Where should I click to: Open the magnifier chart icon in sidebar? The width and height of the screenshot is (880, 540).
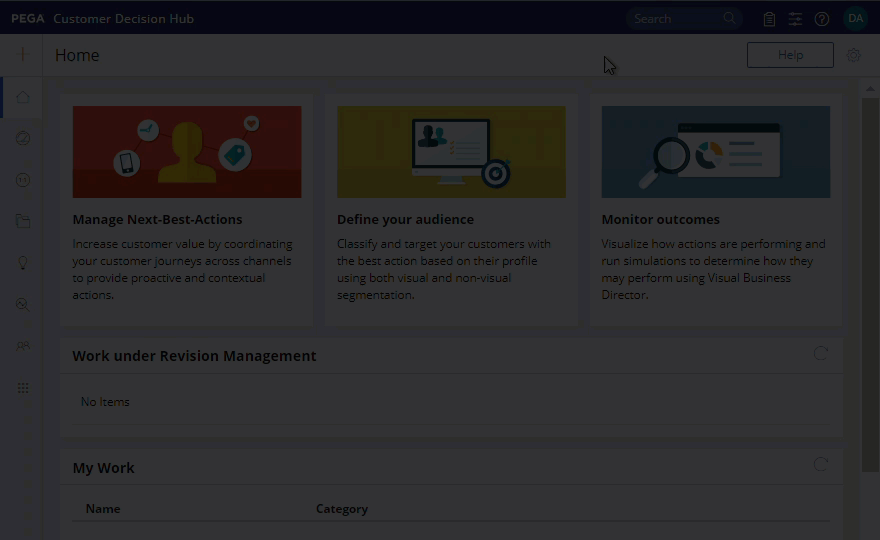(x=23, y=304)
